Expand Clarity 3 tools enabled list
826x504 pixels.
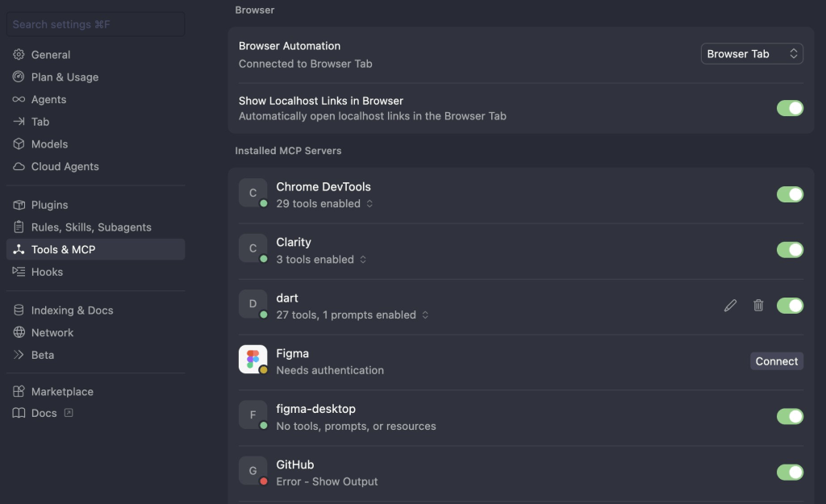[x=363, y=260]
